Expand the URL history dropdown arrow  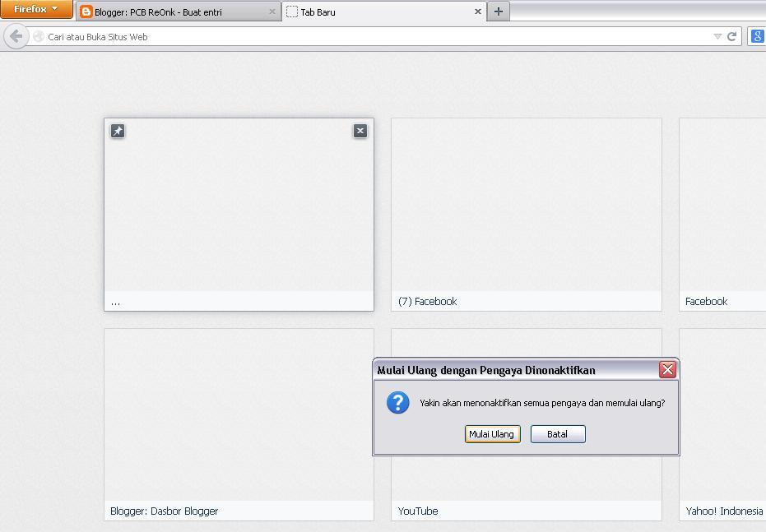click(x=717, y=37)
